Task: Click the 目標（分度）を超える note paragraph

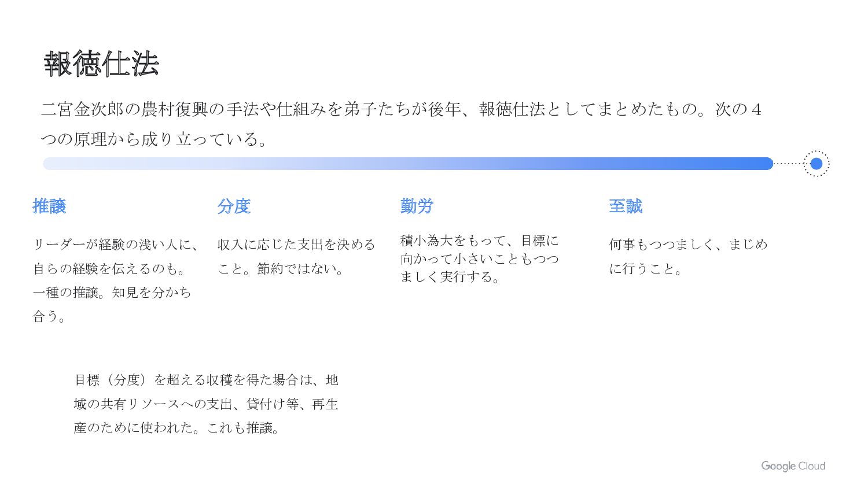Action: (206, 404)
